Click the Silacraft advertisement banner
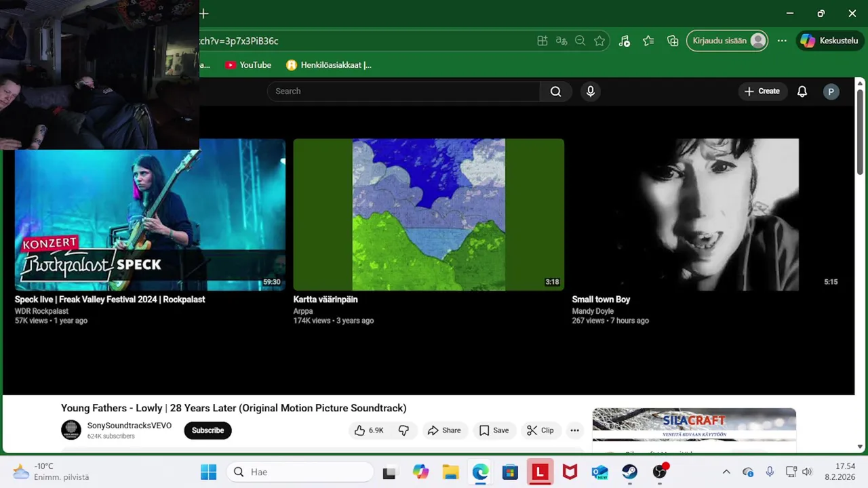 [x=694, y=424]
